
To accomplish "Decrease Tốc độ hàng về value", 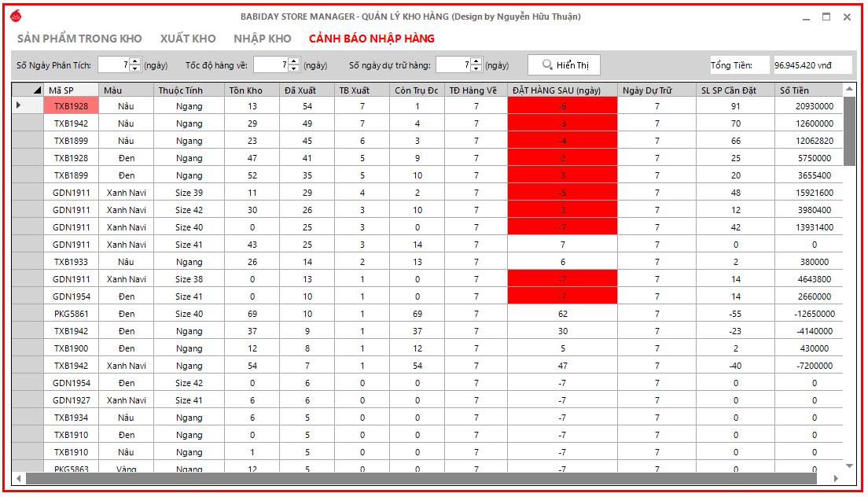I will coord(294,68).
